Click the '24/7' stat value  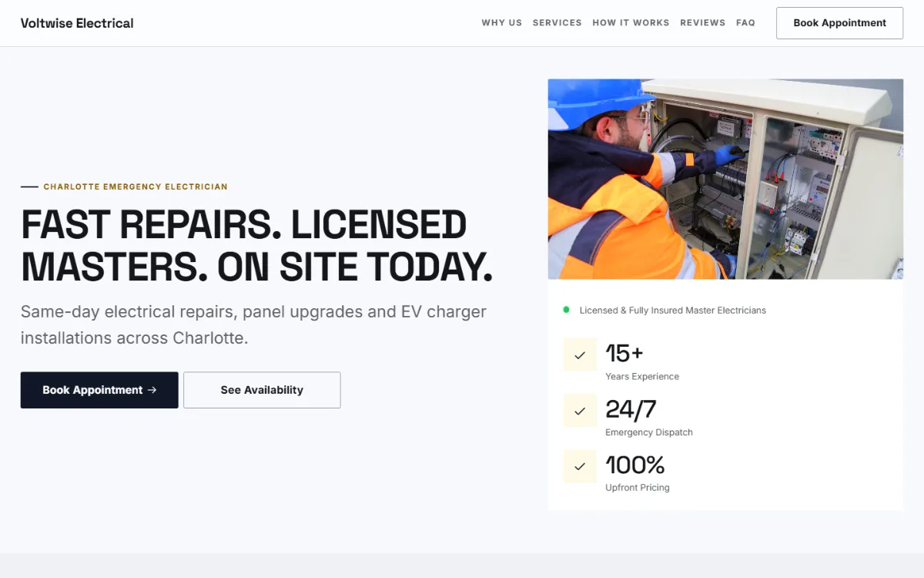(631, 409)
